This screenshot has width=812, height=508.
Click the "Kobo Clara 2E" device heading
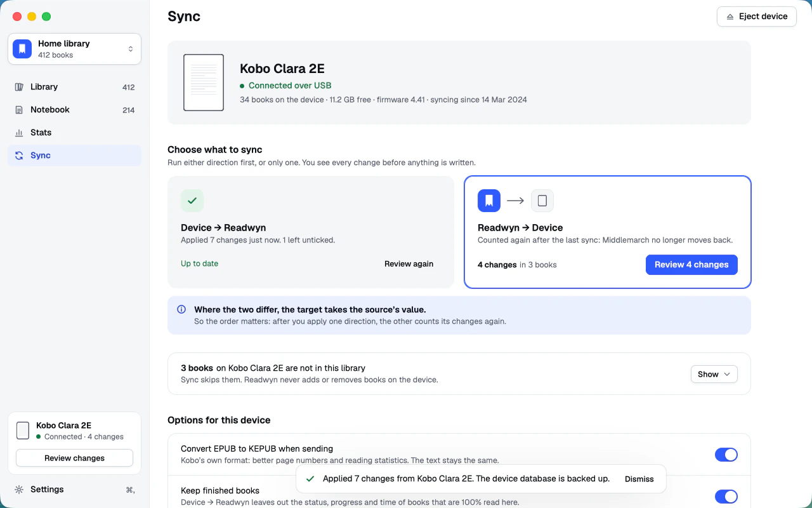(x=282, y=69)
